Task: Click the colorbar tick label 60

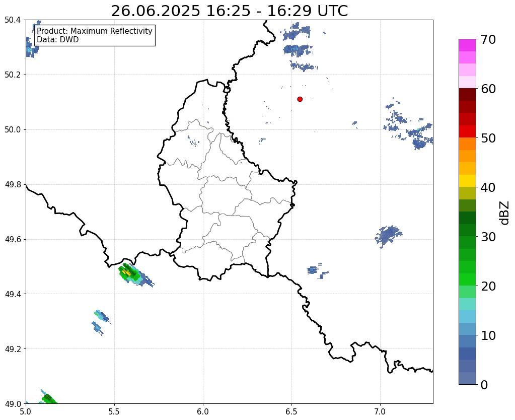Action: coord(488,89)
